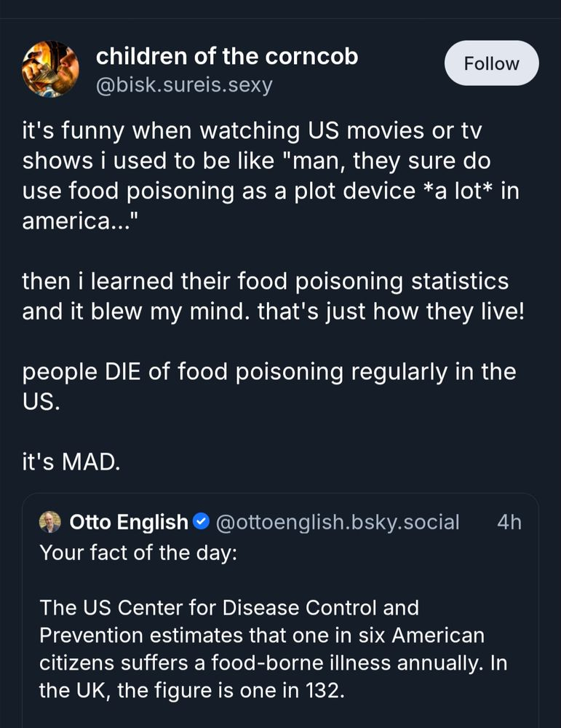Click the "4h" post timestamp
This screenshot has width=561, height=728.
point(509,522)
